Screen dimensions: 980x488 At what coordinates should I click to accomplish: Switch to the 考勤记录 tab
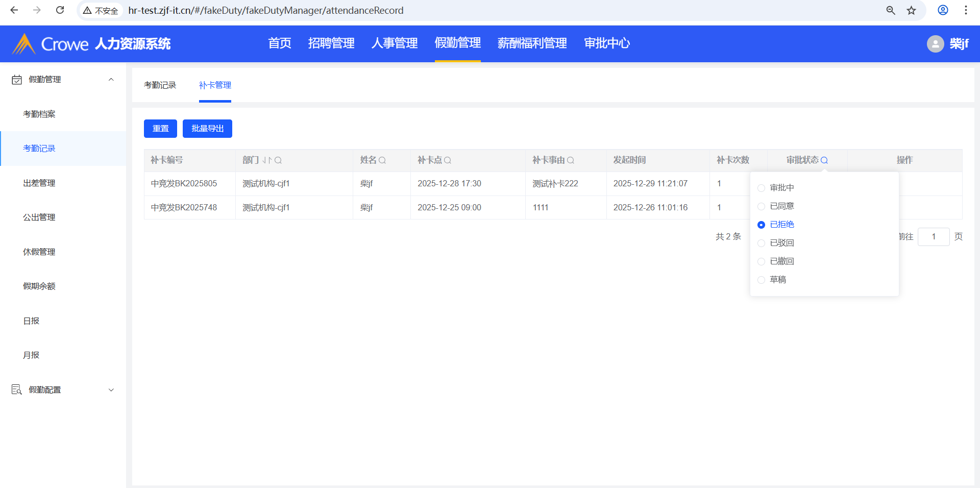click(x=160, y=85)
